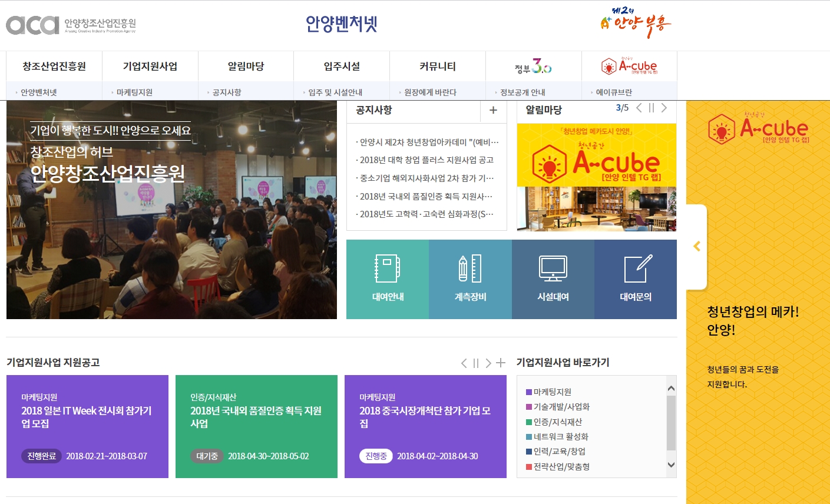
Task: Pause the 알림마당 banner slideshow
Action: [x=652, y=108]
